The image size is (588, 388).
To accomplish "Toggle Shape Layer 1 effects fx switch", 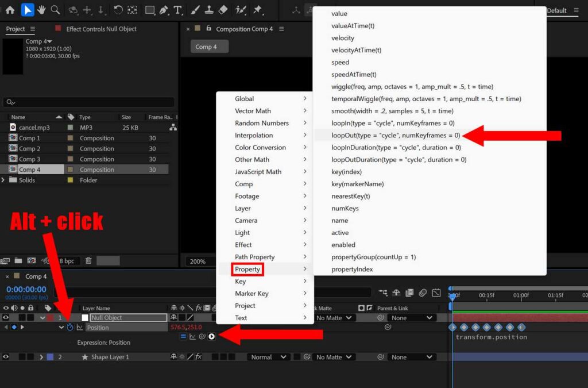I will (199, 357).
